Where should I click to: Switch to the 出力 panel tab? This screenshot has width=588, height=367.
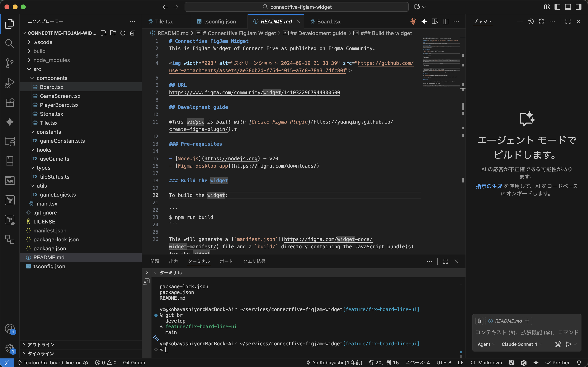coord(173,261)
